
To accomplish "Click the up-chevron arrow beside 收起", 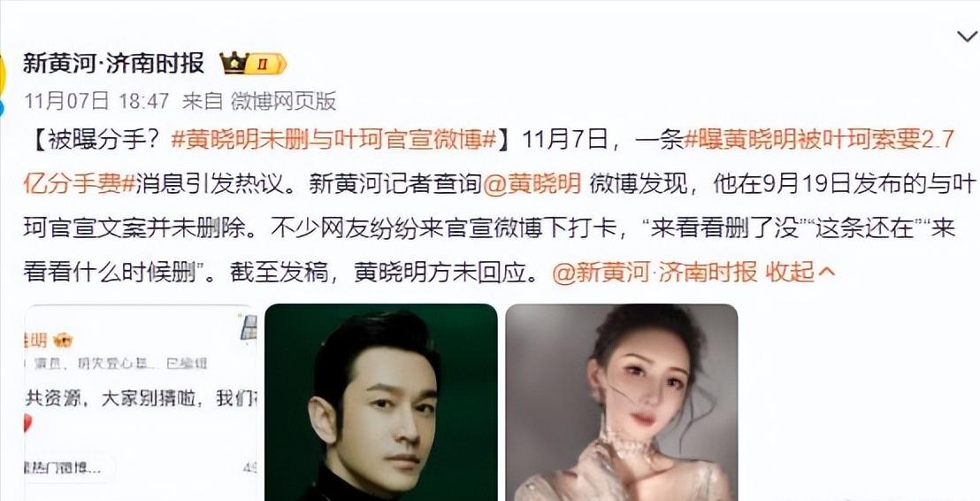I will 826,272.
